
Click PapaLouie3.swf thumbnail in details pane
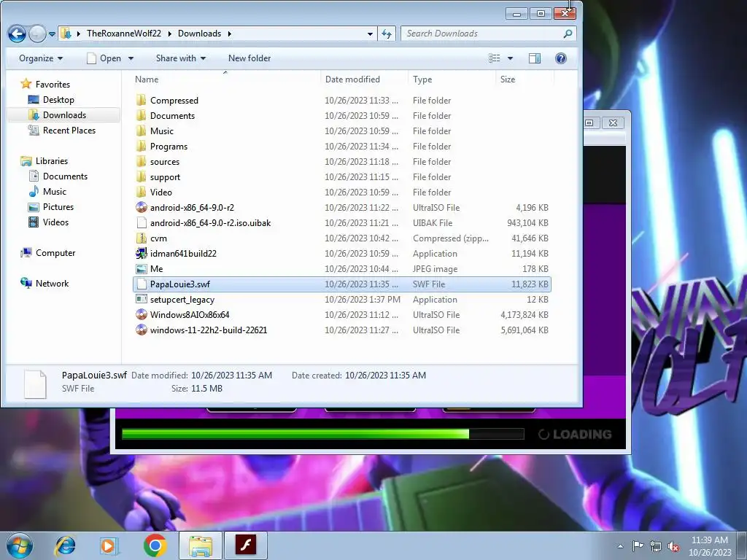tap(35, 384)
